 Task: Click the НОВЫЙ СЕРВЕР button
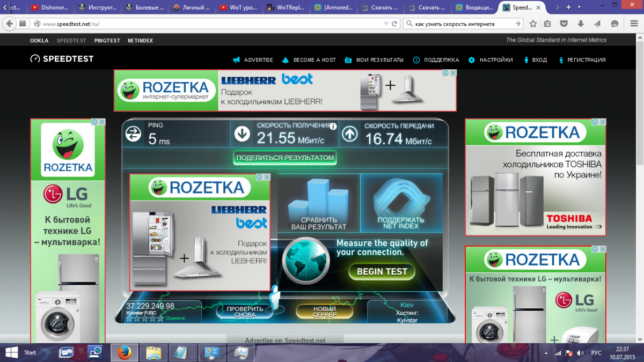pos(324,312)
